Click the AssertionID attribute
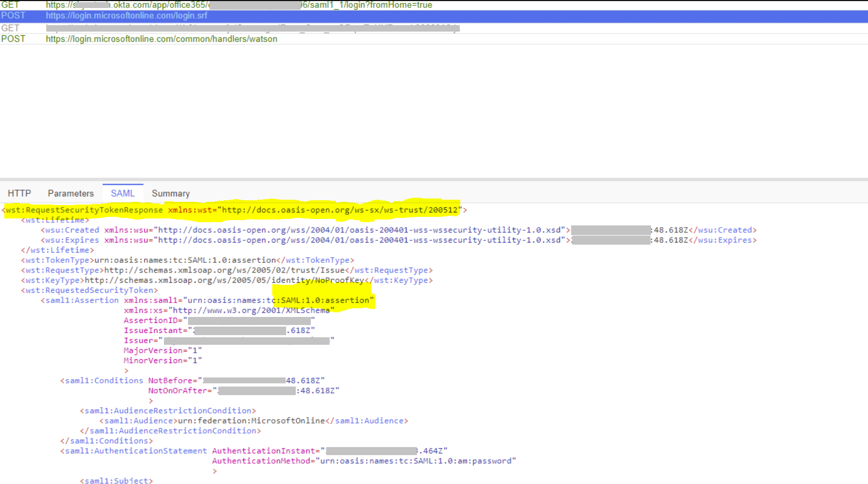 click(219, 321)
